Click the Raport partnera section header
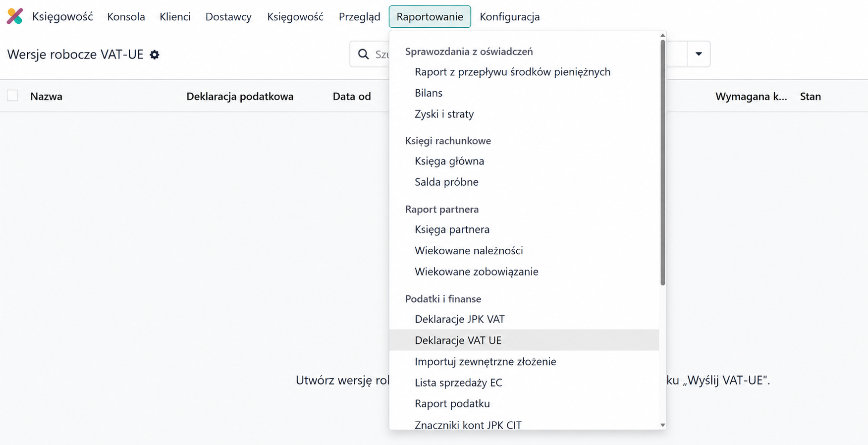Image resolution: width=868 pixels, height=445 pixels. point(442,209)
